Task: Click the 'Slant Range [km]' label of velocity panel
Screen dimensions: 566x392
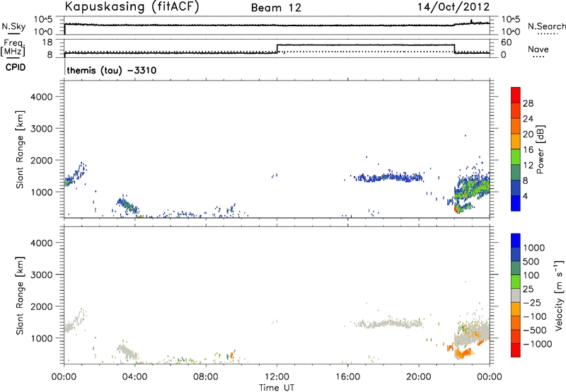Action: click(20, 296)
